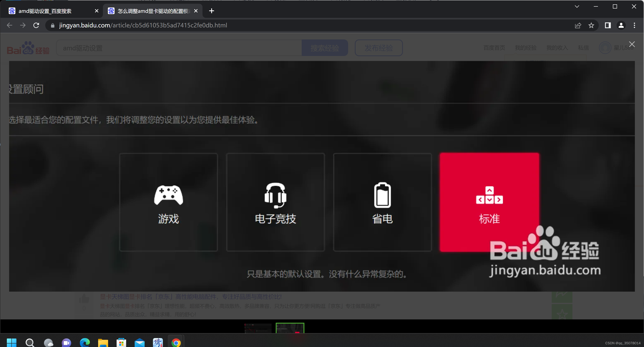The height and width of the screenshot is (347, 644).
Task: Click the browser reload icon
Action: click(x=36, y=25)
